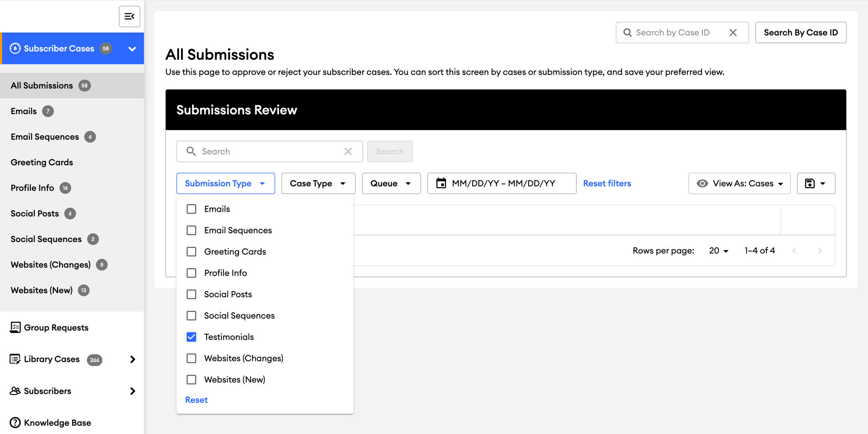868x434 pixels.
Task: Click the Subscribers people icon
Action: pos(15,391)
